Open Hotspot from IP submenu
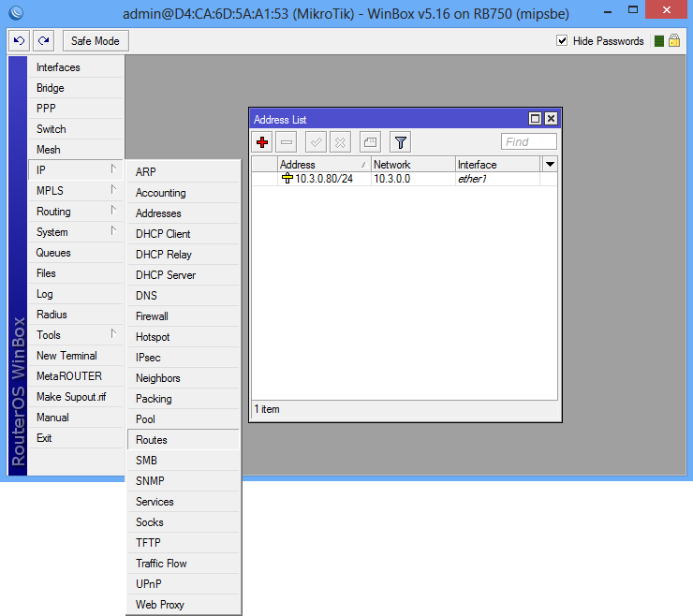This screenshot has width=693, height=616. pyautogui.click(x=184, y=337)
